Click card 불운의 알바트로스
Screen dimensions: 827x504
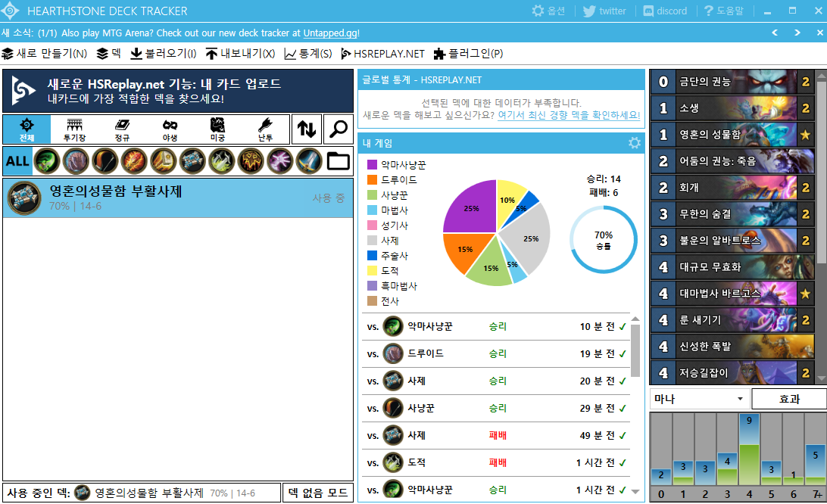pos(732,241)
